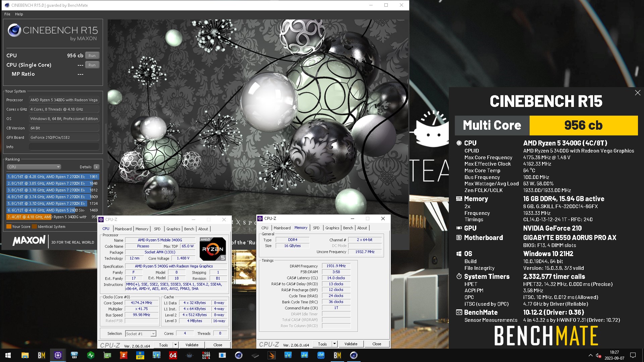This screenshot has width=644, height=362.
Task: Click the Core Speed value 4174.24 MHz
Action: pos(142,303)
